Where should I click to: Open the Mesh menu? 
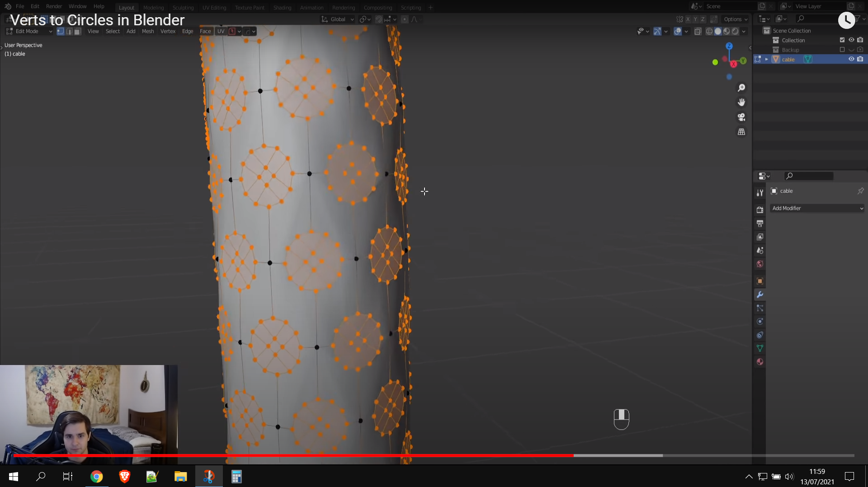pyautogui.click(x=148, y=31)
